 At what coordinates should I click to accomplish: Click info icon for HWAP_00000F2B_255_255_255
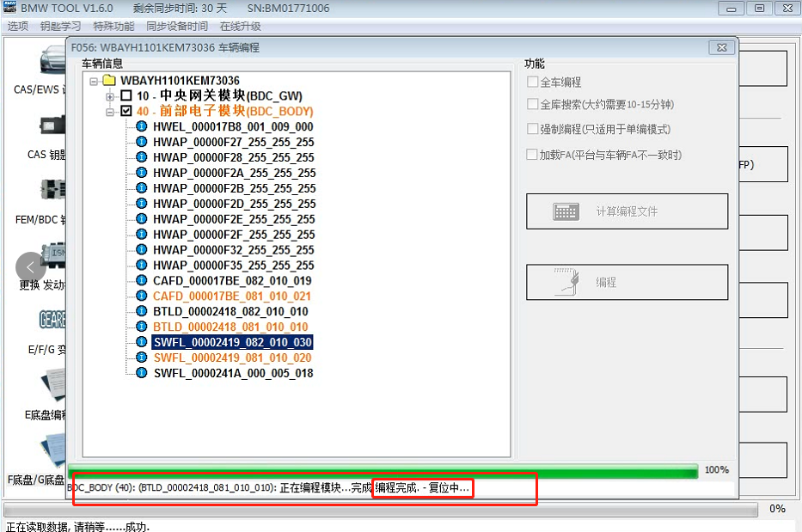pos(142,187)
